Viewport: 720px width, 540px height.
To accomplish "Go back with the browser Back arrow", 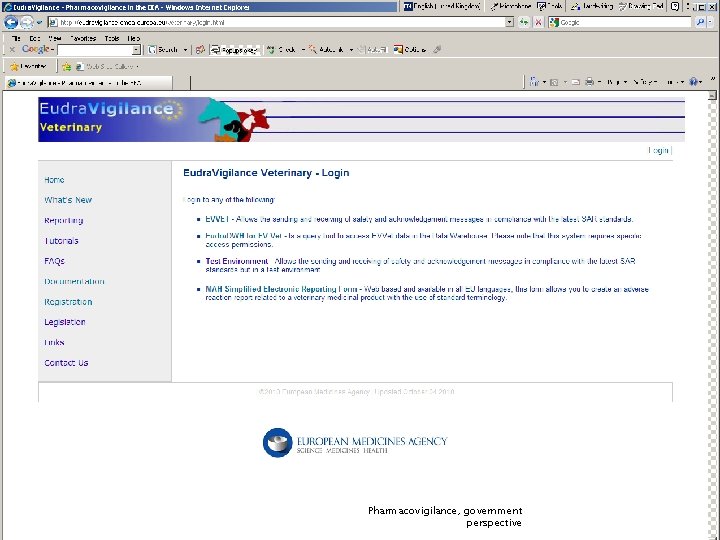I will coord(11,22).
